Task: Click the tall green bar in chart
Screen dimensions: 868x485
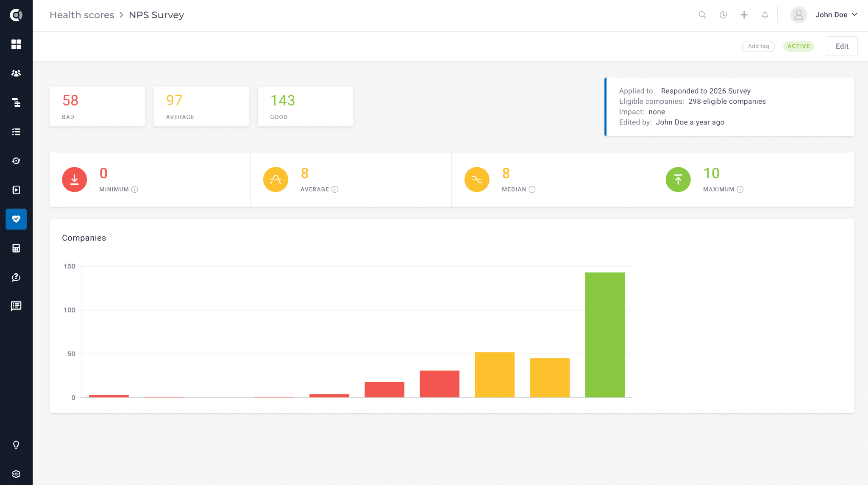Action: 605,335
